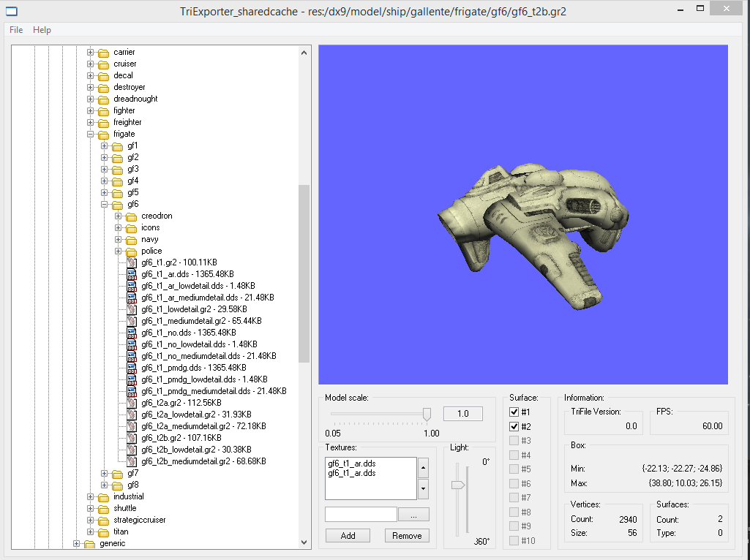Expand the titan folder node
The image size is (750, 560).
point(90,531)
